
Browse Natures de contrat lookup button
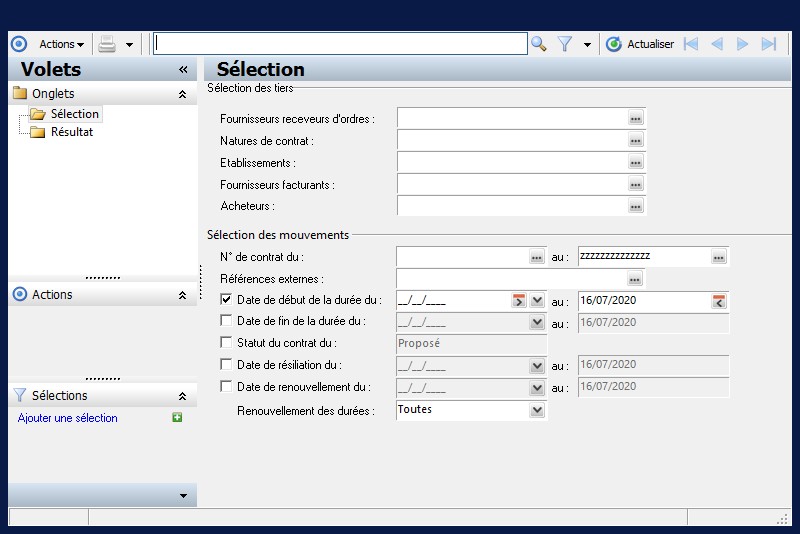[x=635, y=140]
